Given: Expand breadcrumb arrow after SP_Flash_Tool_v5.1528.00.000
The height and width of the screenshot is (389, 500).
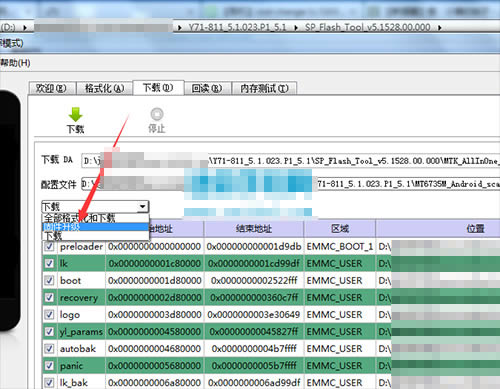Looking at the screenshot, I should [439, 28].
